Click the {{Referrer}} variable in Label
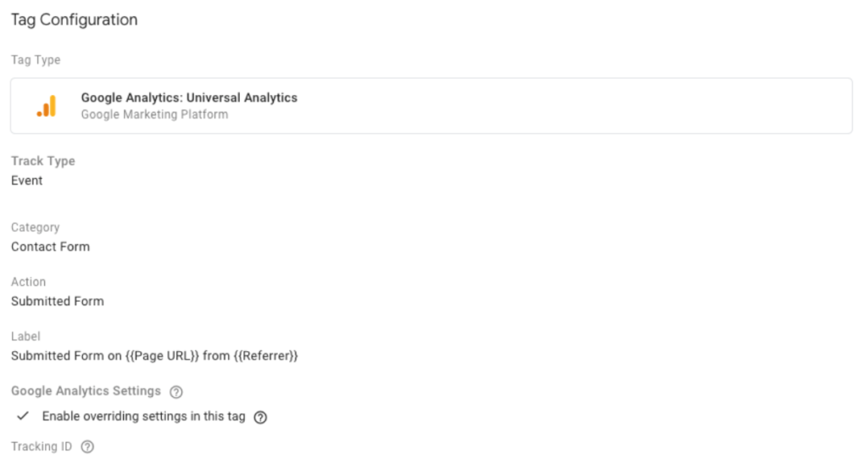868x463 pixels. pos(265,356)
